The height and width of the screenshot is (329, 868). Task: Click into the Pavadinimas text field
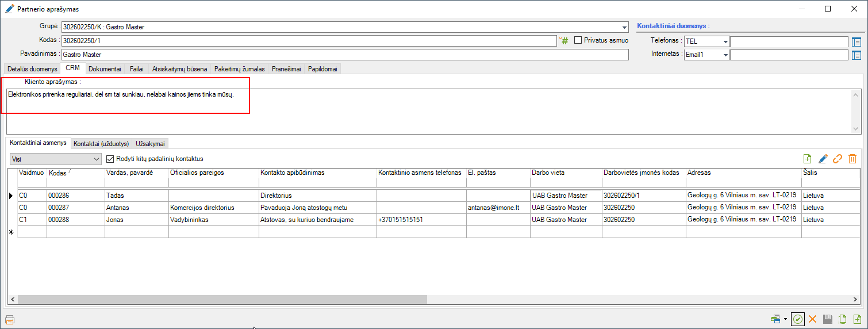pyautogui.click(x=345, y=55)
